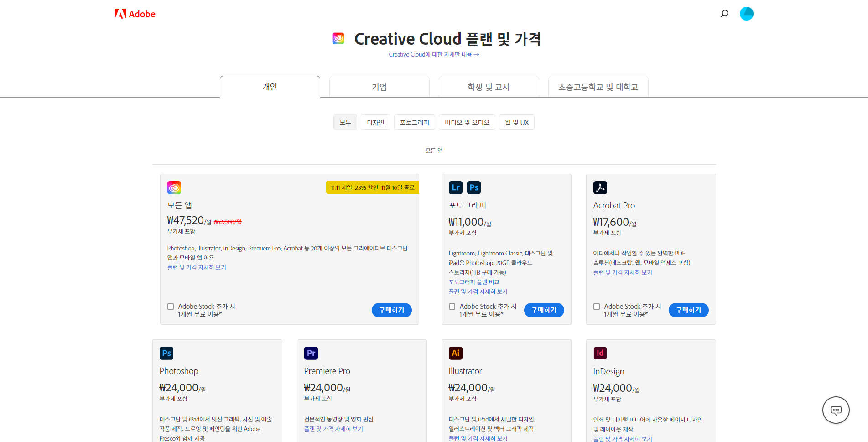Click the Premiere Pro card title
This screenshot has height=442, width=868.
click(x=327, y=371)
